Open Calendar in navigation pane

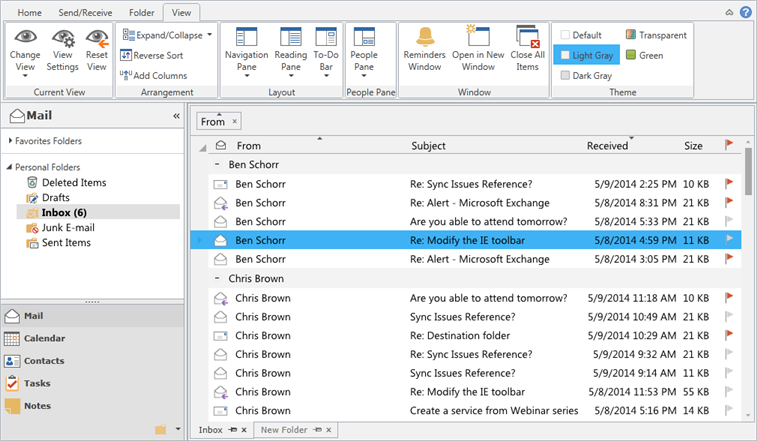(44, 339)
